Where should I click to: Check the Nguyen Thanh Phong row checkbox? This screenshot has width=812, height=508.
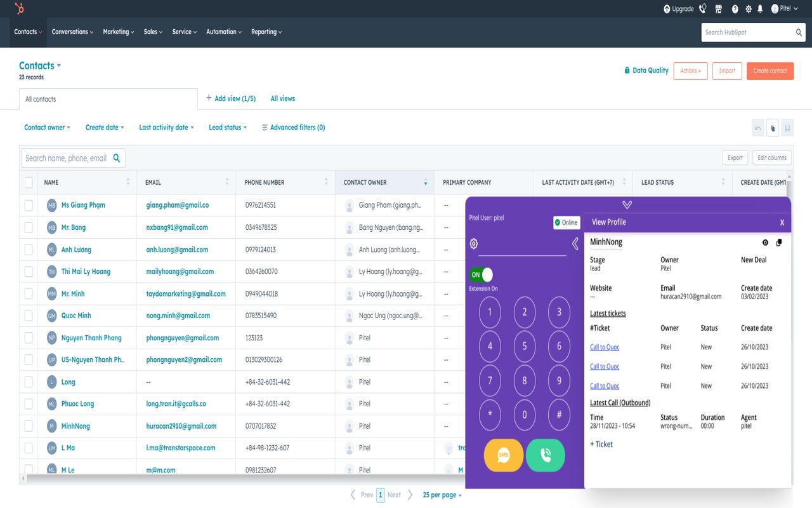coord(29,338)
